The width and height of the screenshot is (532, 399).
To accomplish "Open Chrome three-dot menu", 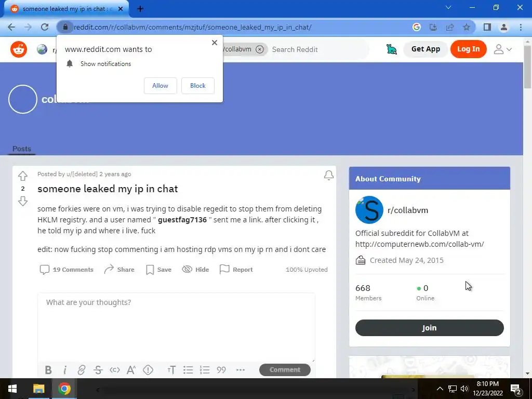I will pos(521,27).
